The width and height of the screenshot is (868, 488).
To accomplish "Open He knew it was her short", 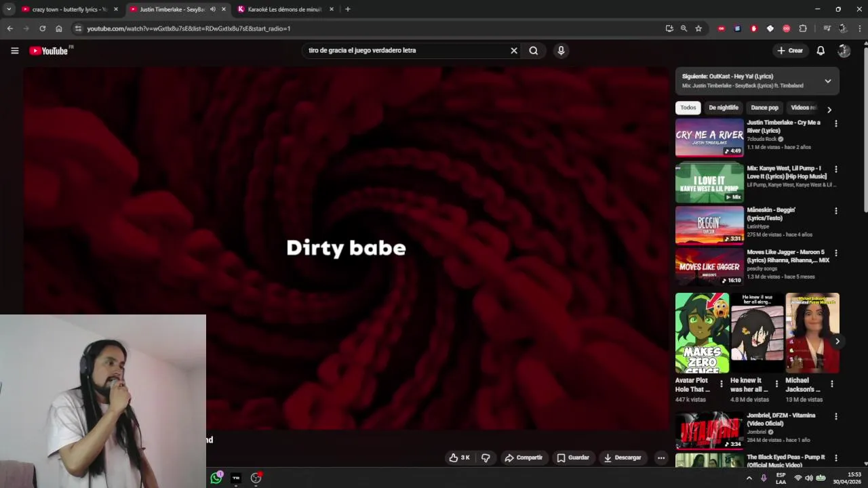I will [x=757, y=333].
